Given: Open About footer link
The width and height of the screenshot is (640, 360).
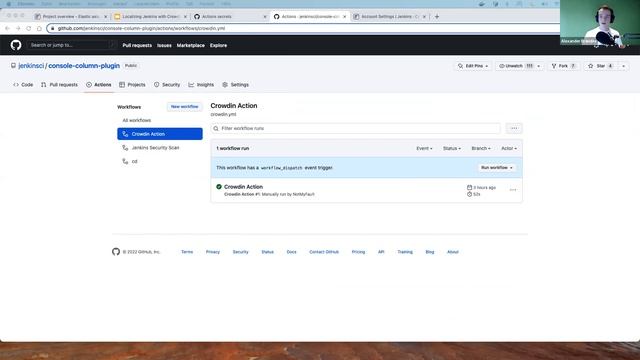Looking at the screenshot, I should pos(453,252).
